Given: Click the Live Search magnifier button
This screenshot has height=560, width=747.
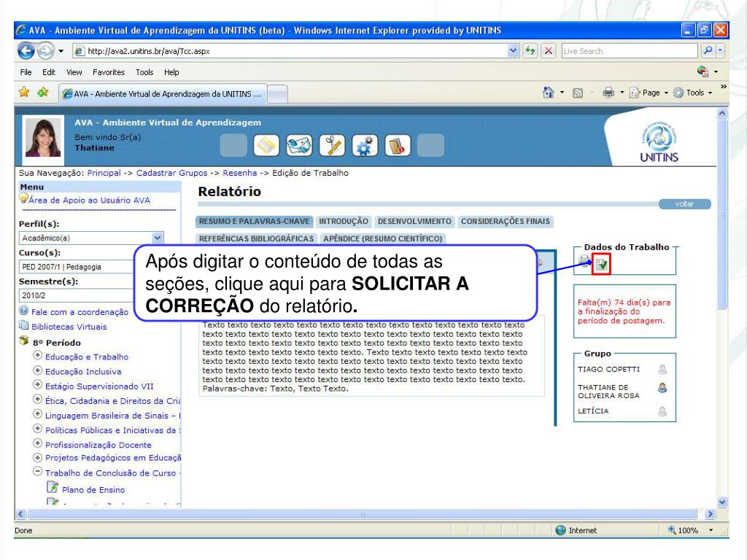Looking at the screenshot, I should point(708,50).
